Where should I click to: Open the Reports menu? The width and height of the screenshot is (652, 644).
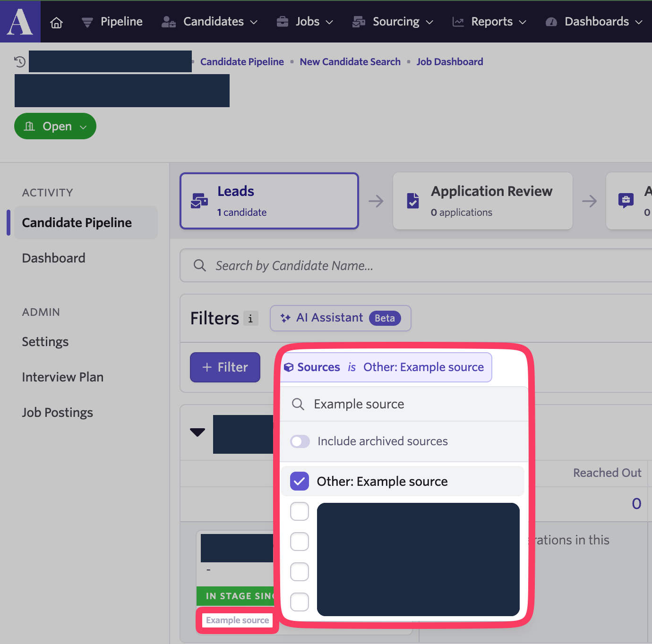coord(489,22)
